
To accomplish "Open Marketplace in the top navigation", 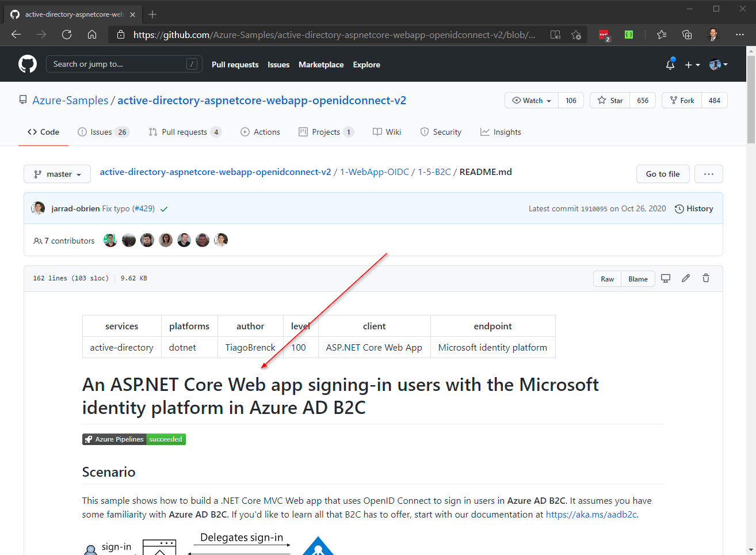I will coord(321,64).
